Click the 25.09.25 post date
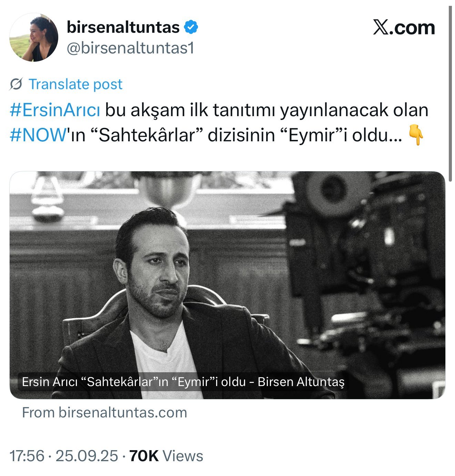Screen dimensions: 455x476 (x=87, y=456)
